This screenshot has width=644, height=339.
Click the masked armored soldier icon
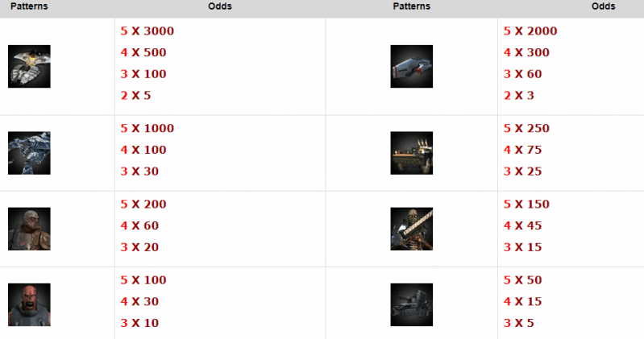(x=29, y=229)
